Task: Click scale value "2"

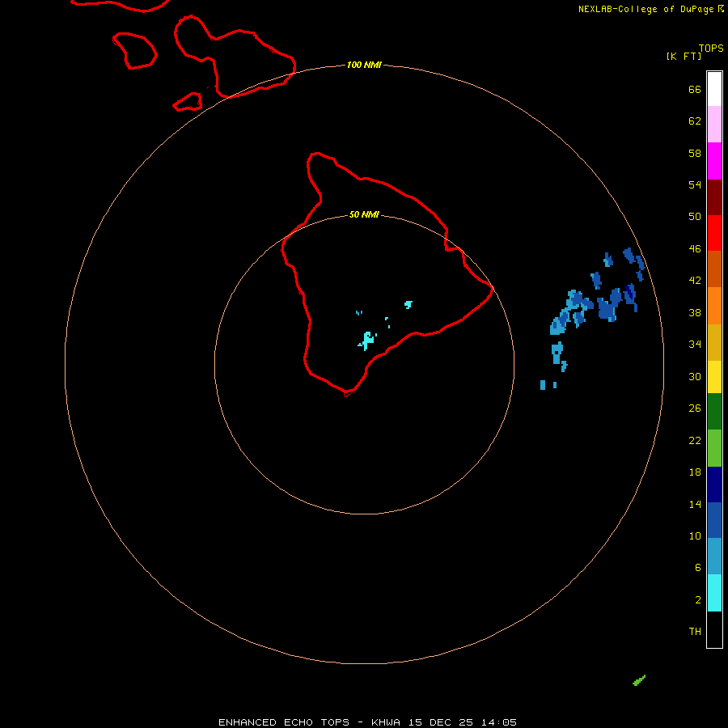Action: 698,600
